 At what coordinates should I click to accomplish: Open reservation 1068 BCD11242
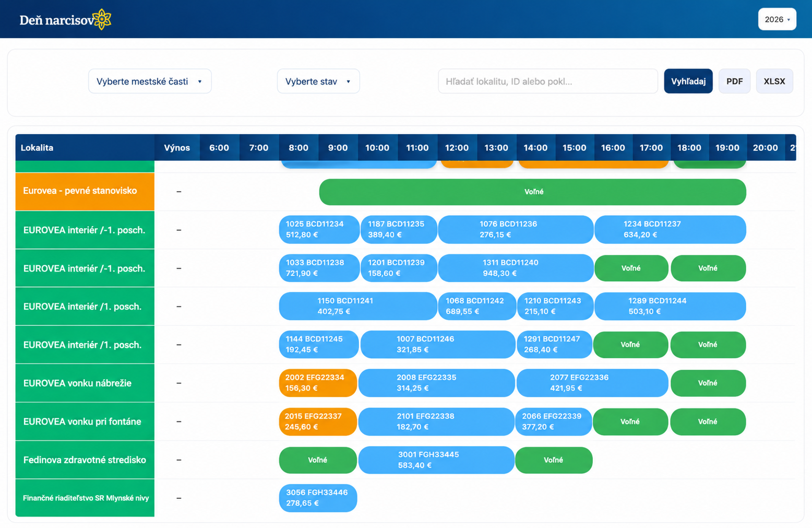coord(477,306)
